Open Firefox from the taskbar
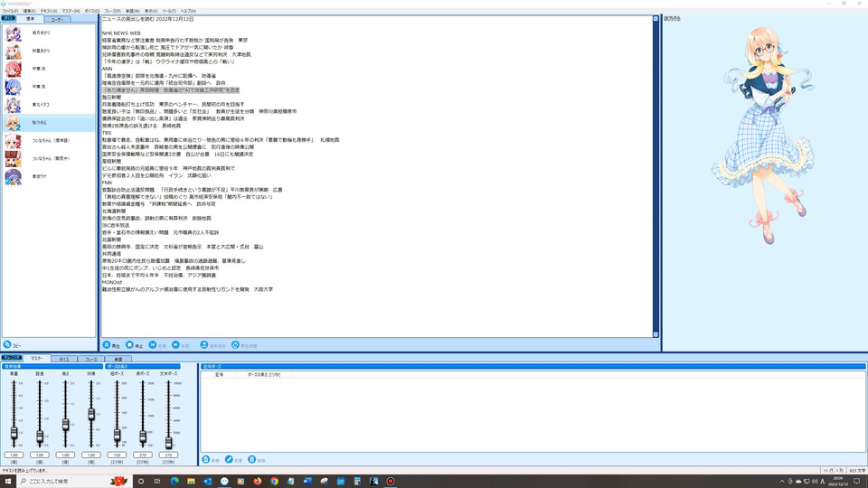 click(258, 481)
